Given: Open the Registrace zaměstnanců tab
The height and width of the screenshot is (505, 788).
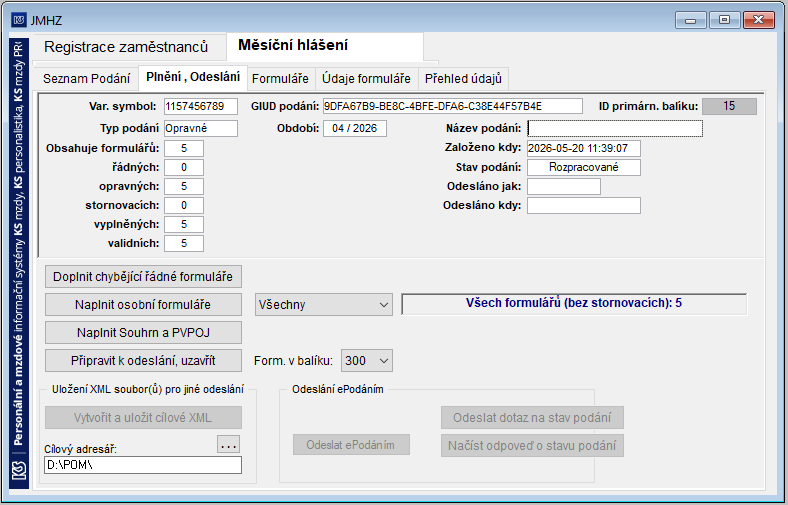Looking at the screenshot, I should [126, 47].
